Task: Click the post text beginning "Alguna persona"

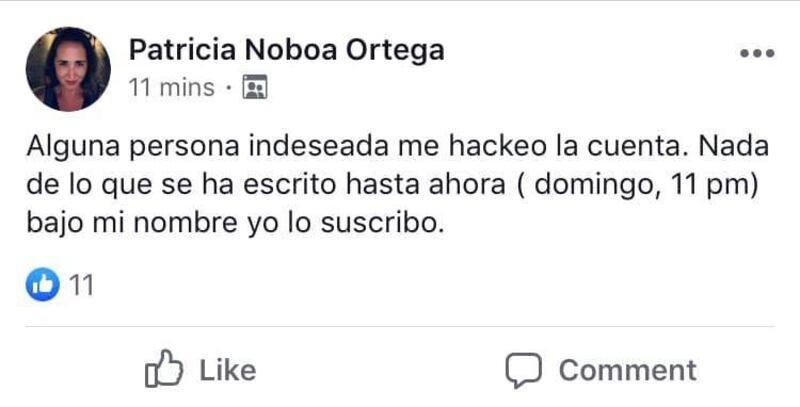Action: click(x=397, y=185)
